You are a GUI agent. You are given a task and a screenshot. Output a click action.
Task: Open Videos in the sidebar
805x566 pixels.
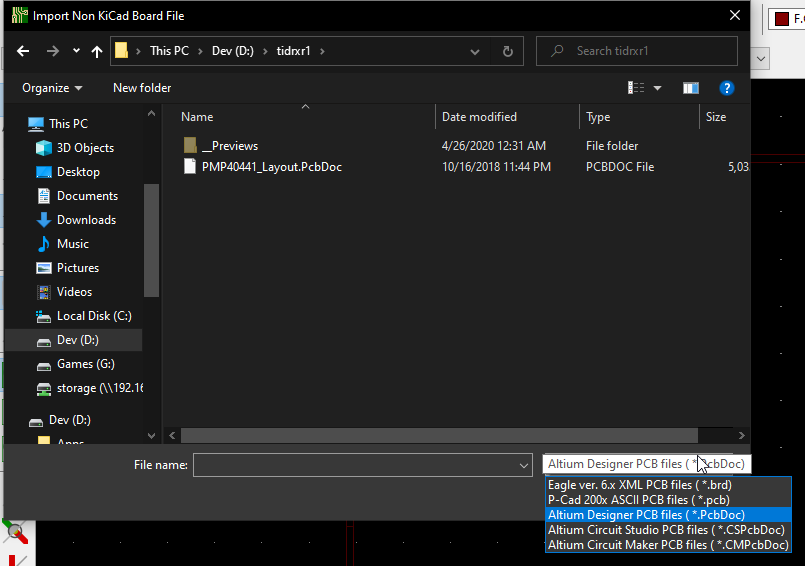[74, 292]
